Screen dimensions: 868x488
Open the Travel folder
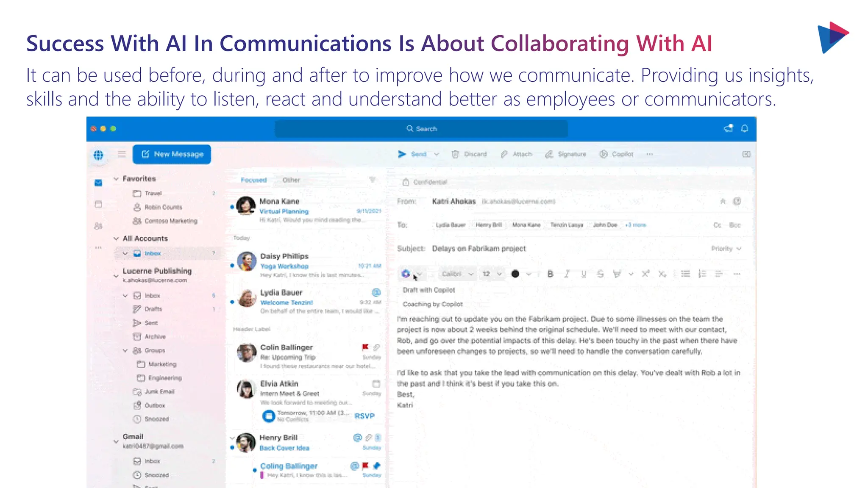[x=153, y=194]
